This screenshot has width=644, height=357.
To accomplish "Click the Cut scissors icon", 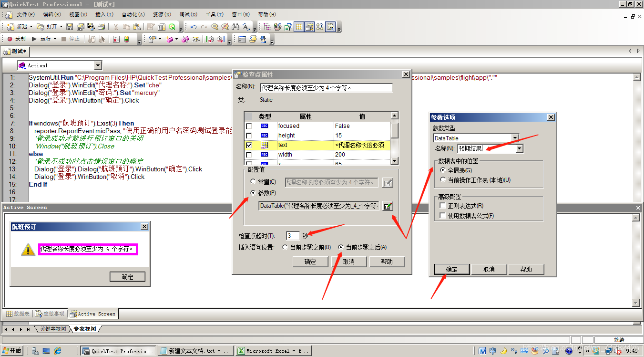I will (116, 27).
